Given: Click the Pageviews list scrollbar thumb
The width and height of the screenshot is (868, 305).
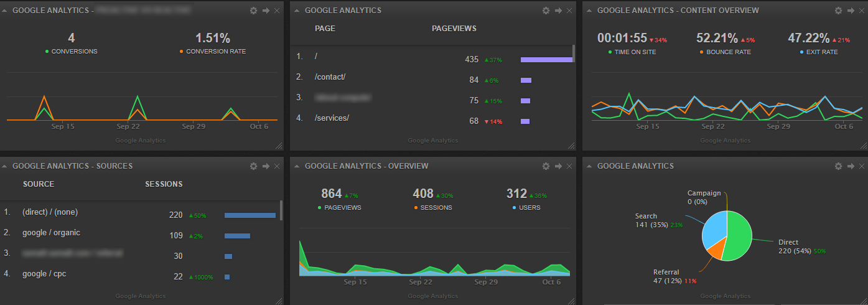Looking at the screenshot, I should 574,54.
